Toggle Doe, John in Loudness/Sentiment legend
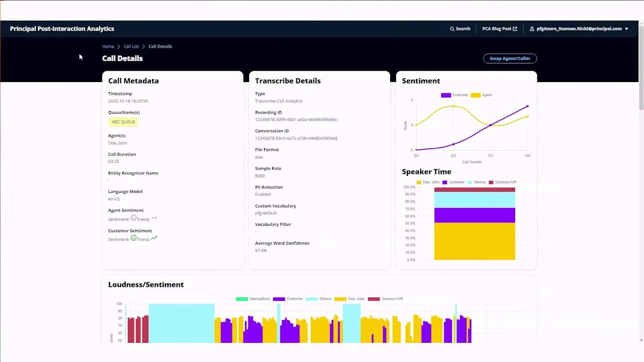Viewport: 644px width, 362px height. click(x=349, y=299)
